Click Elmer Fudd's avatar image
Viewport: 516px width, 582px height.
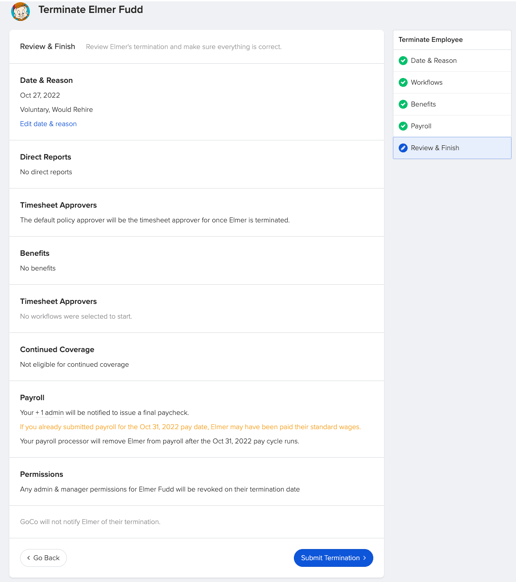(20, 11)
